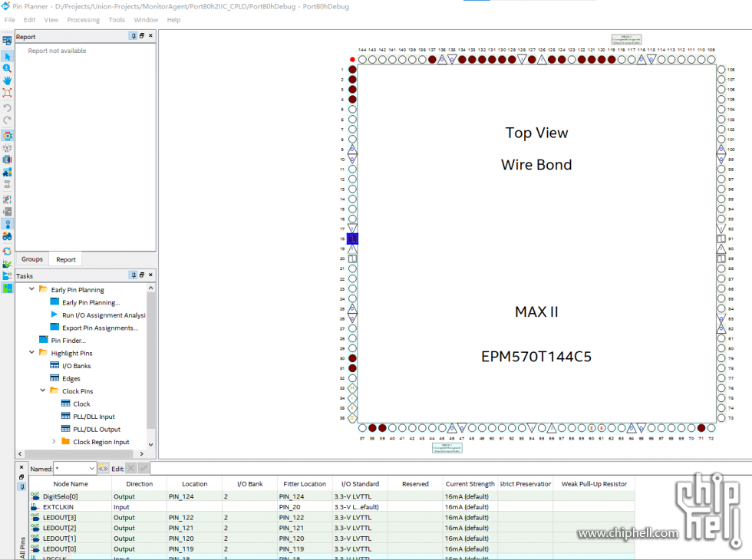Float the Report panel window
The width and height of the screenshot is (752, 560).
(142, 36)
